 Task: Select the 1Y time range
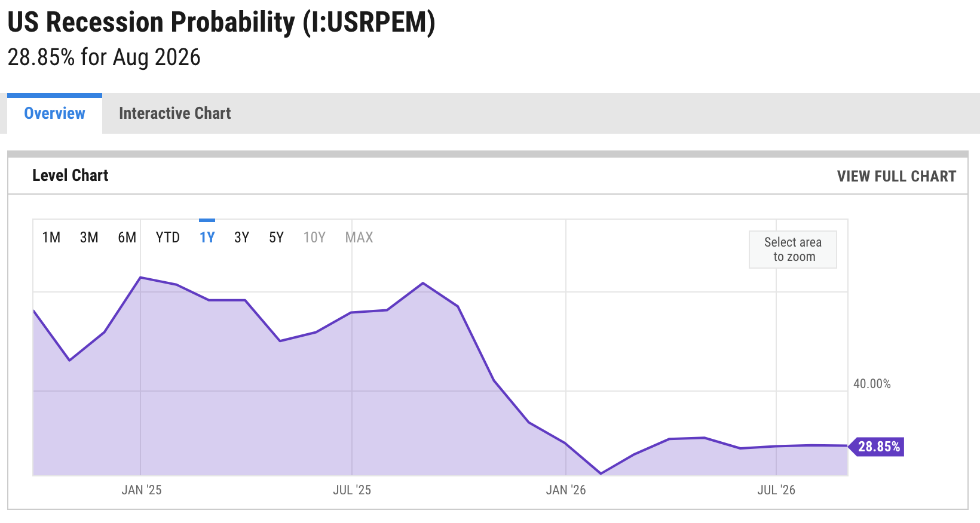[207, 238]
